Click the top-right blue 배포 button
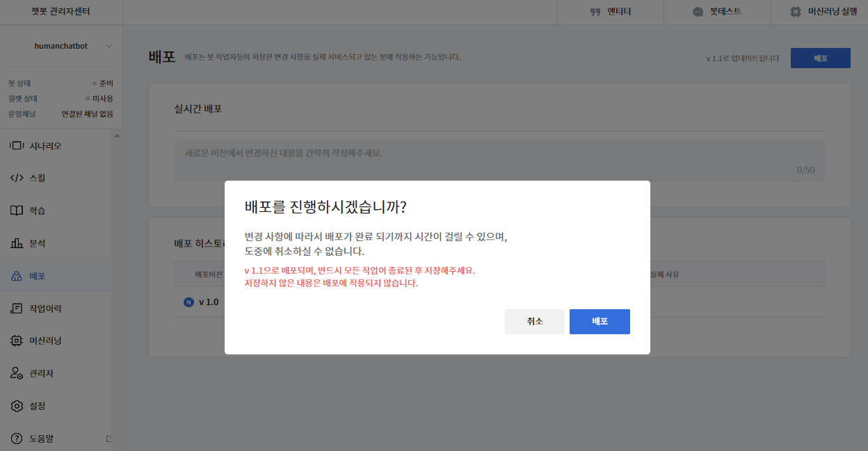Image resolution: width=868 pixels, height=451 pixels. [821, 58]
